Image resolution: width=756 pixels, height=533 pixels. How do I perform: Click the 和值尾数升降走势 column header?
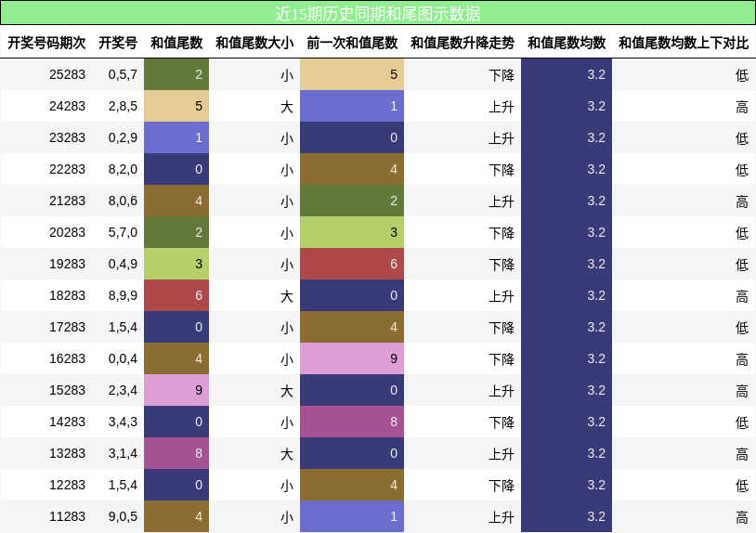point(463,43)
